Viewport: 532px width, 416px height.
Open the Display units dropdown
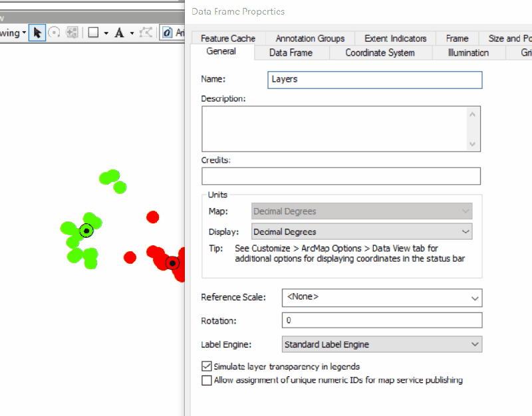(x=465, y=231)
